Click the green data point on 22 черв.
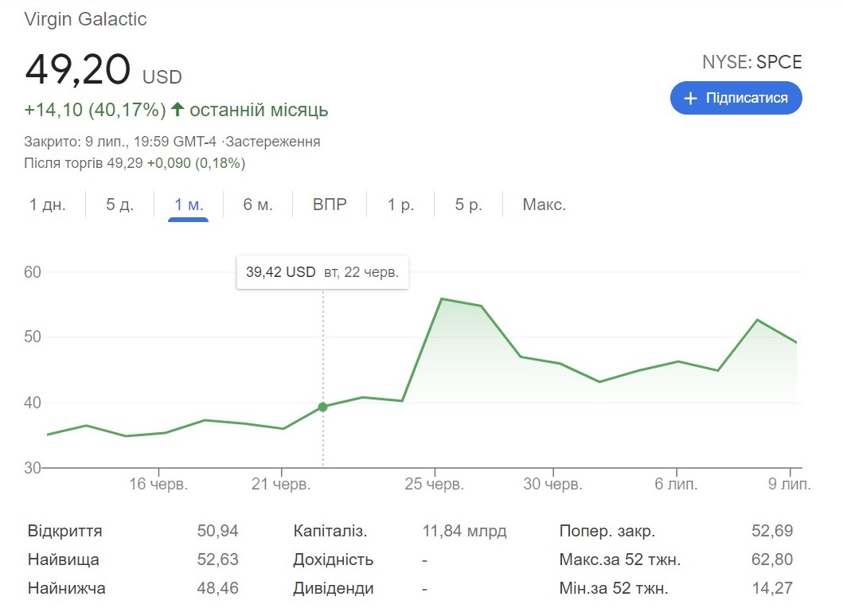 (x=322, y=407)
